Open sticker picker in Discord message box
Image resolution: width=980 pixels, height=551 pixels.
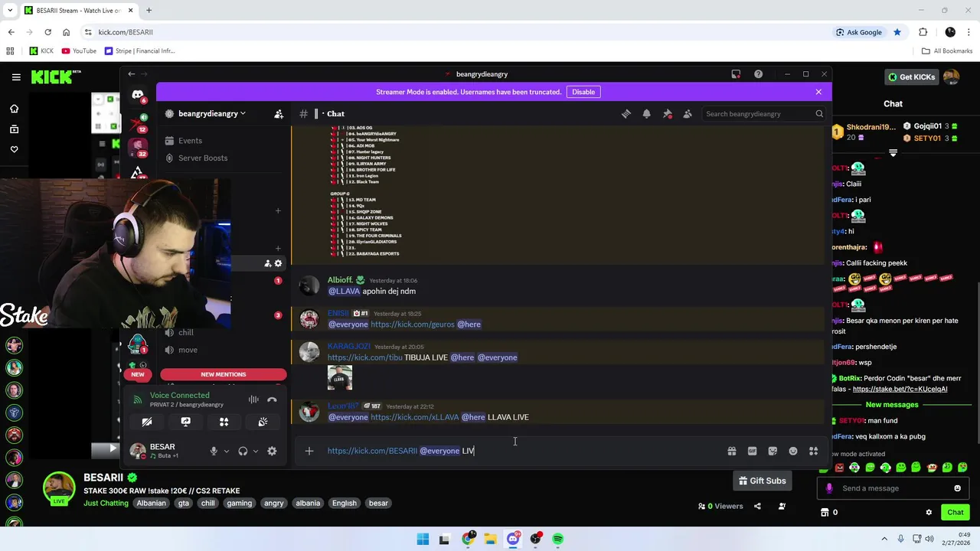click(773, 451)
